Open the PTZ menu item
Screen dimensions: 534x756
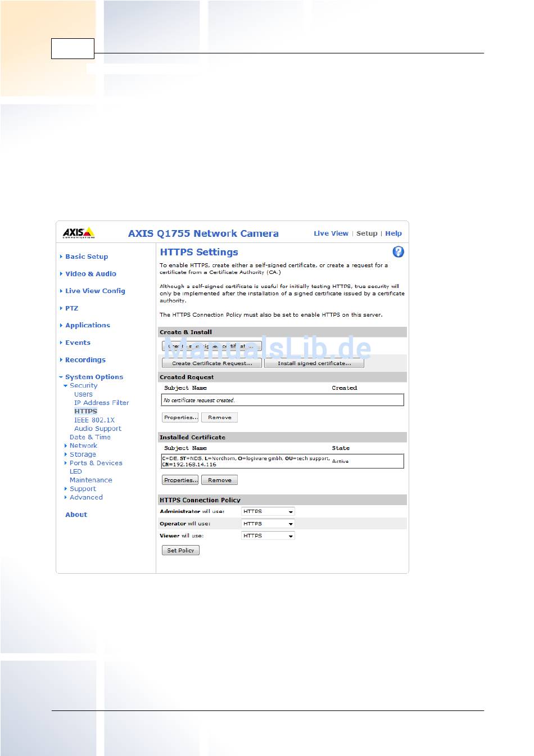pyautogui.click(x=71, y=308)
